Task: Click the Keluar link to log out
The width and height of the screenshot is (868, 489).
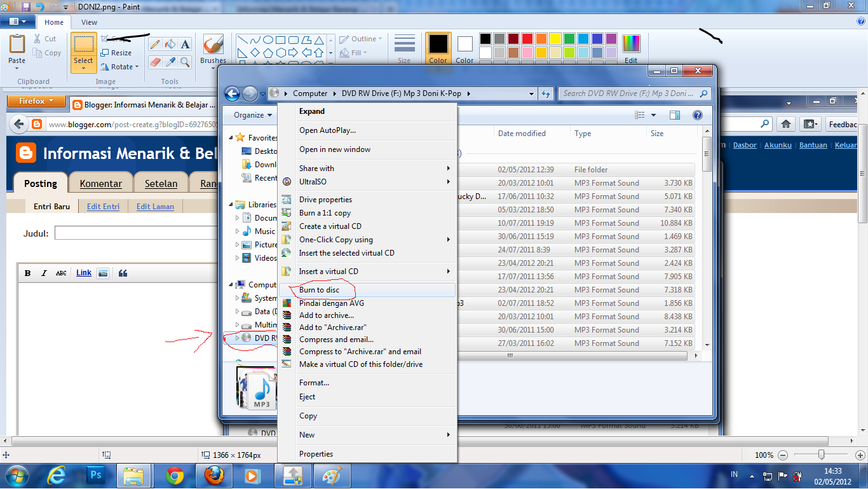Action: click(x=846, y=145)
